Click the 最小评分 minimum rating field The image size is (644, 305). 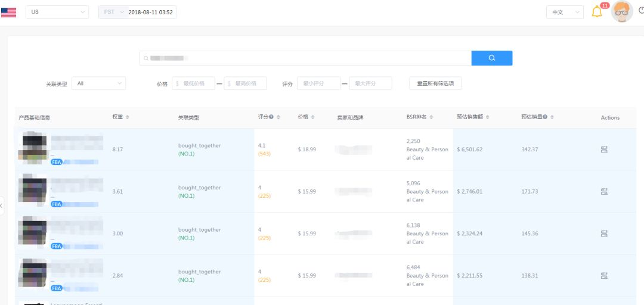tap(318, 83)
